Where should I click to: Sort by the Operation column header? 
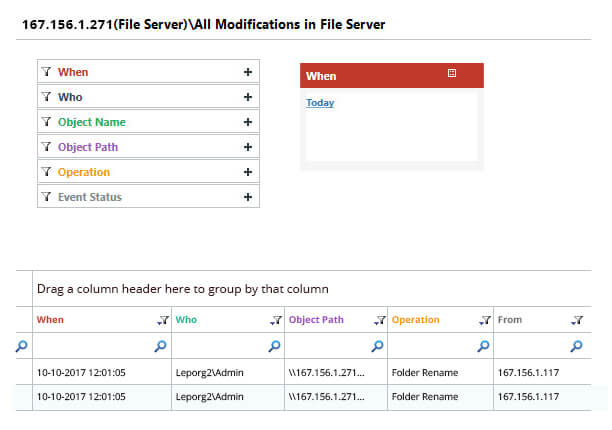click(416, 320)
